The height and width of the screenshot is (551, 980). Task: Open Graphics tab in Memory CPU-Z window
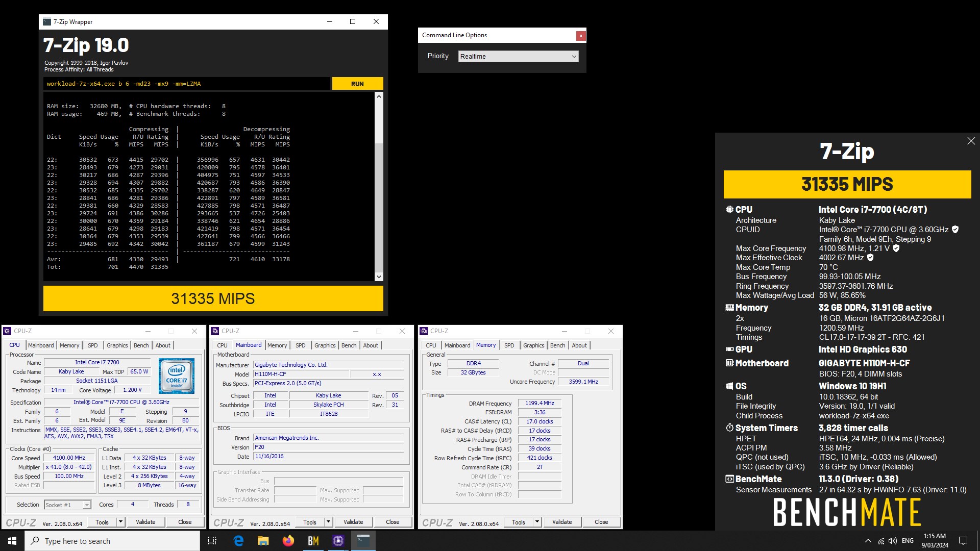(x=534, y=345)
